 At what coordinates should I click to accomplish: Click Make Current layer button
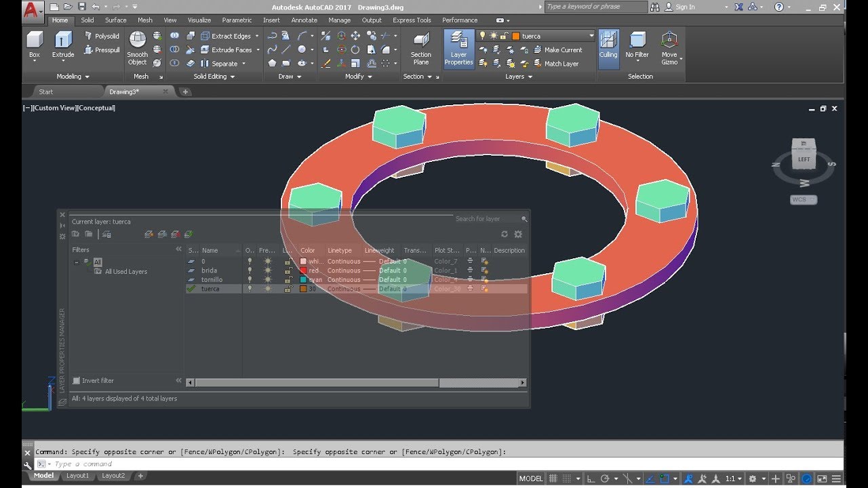coord(557,49)
